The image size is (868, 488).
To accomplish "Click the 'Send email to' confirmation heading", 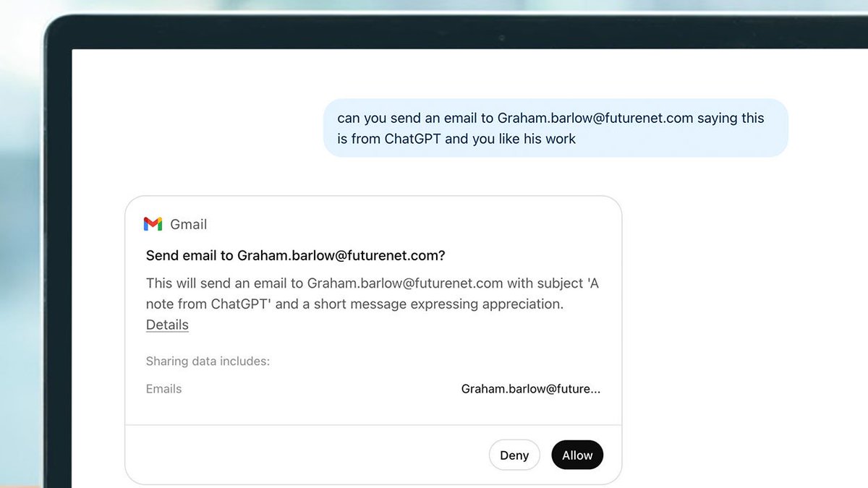I will coord(295,255).
